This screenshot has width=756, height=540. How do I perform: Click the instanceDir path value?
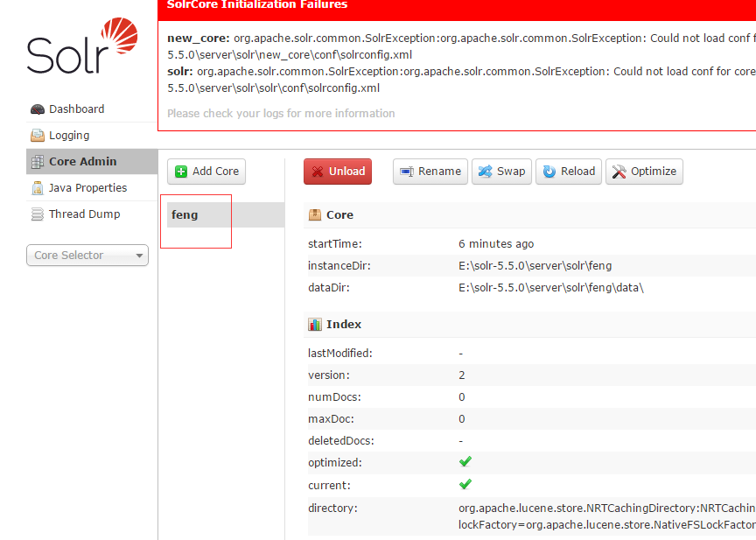[x=535, y=266]
